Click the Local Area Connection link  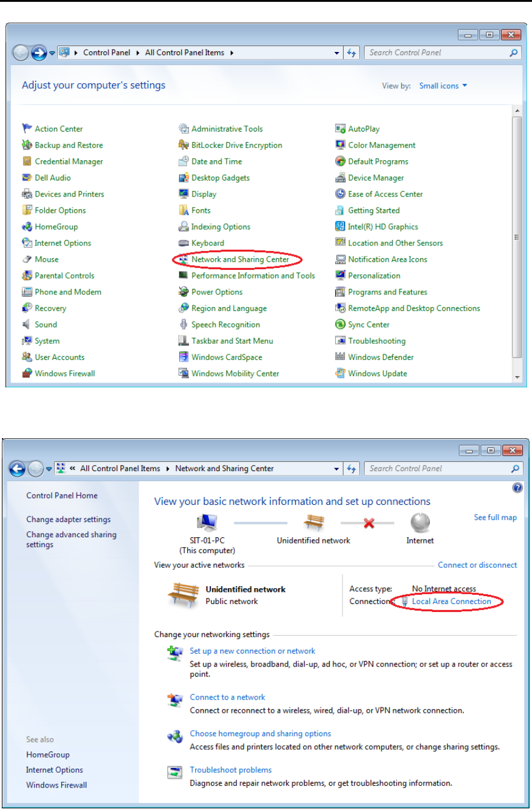(451, 602)
